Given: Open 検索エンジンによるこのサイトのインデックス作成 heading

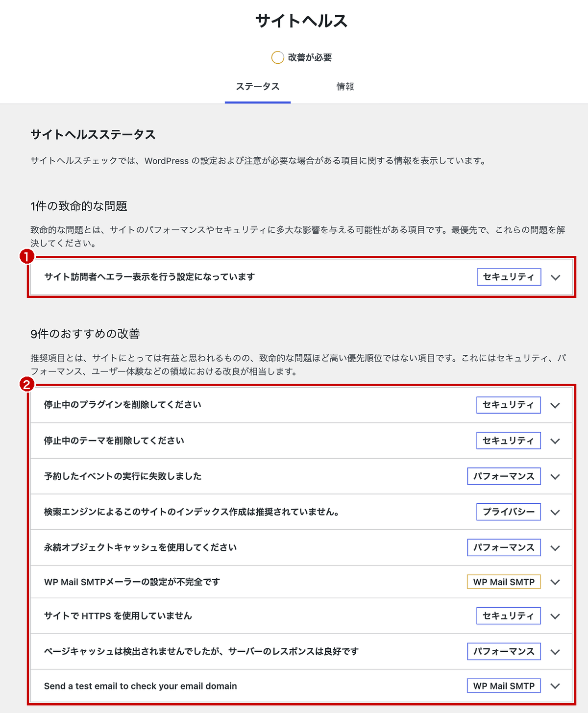Looking at the screenshot, I should point(192,512).
